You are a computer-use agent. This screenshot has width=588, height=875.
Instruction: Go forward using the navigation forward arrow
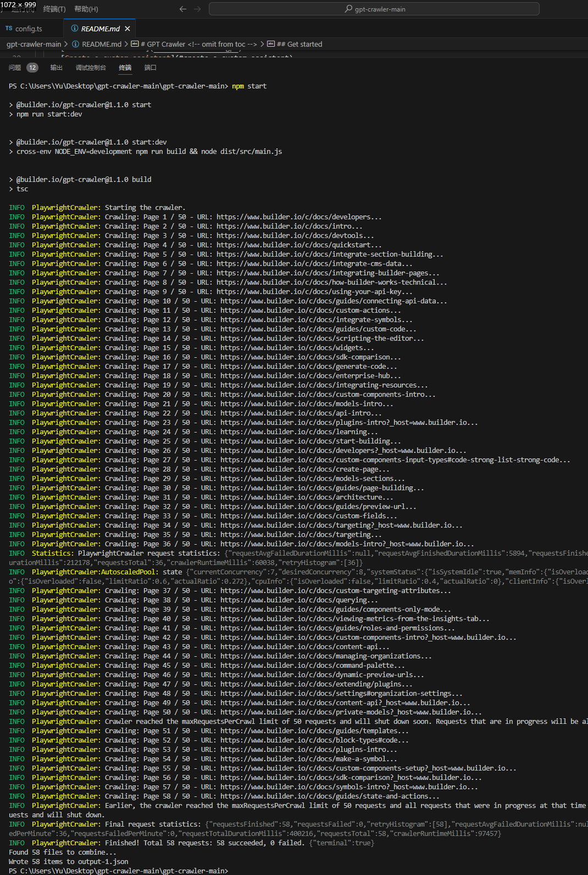click(x=198, y=9)
